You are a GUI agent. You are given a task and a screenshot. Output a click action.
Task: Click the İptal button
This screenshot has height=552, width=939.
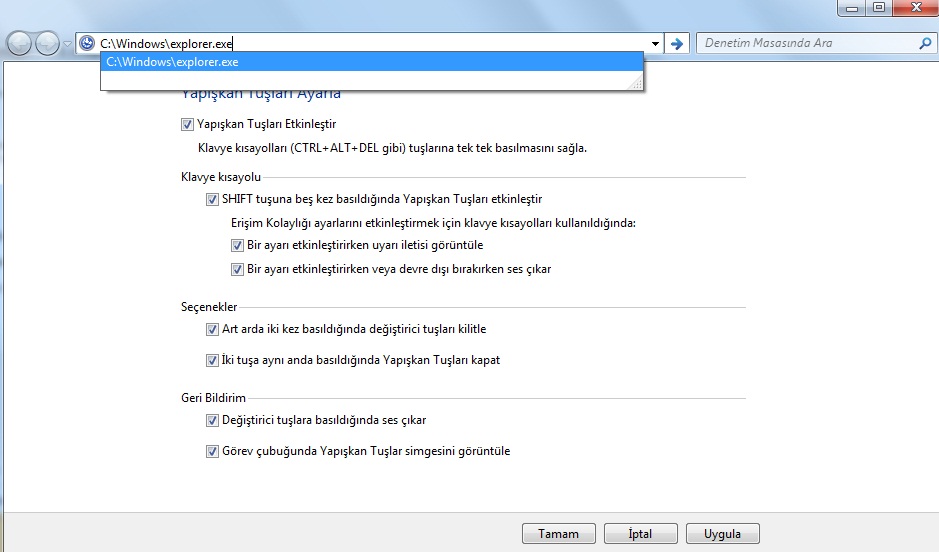[640, 533]
